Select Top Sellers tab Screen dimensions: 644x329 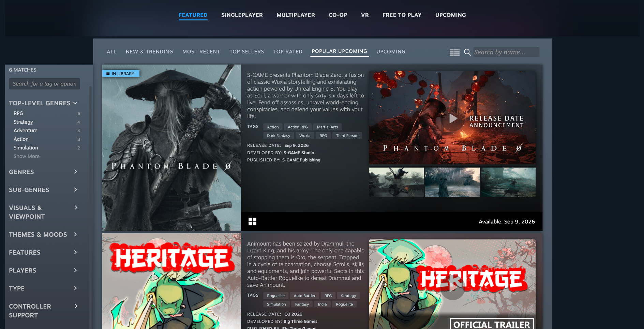pyautogui.click(x=246, y=52)
